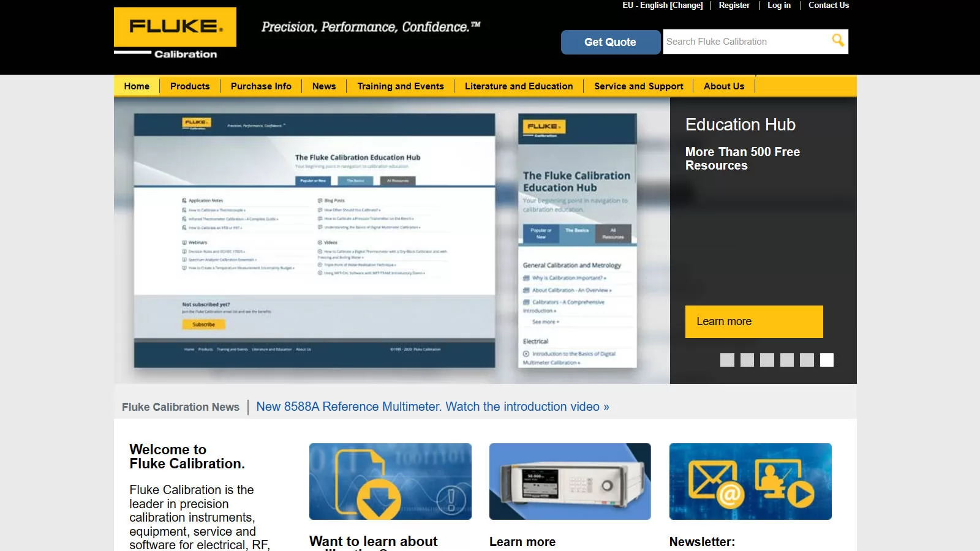
Task: Click the Education Hub mobile screenshot image
Action: (578, 241)
